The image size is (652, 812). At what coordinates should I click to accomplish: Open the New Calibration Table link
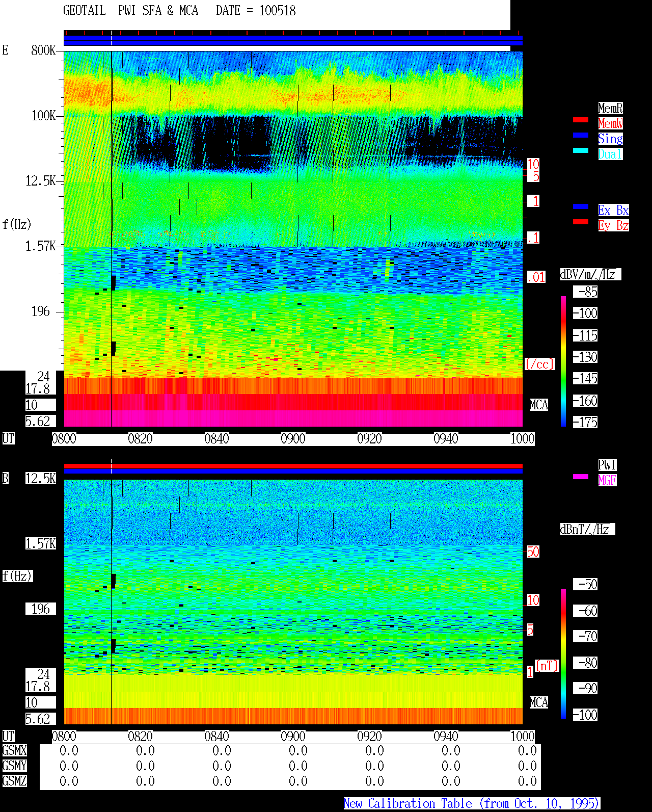(x=472, y=804)
